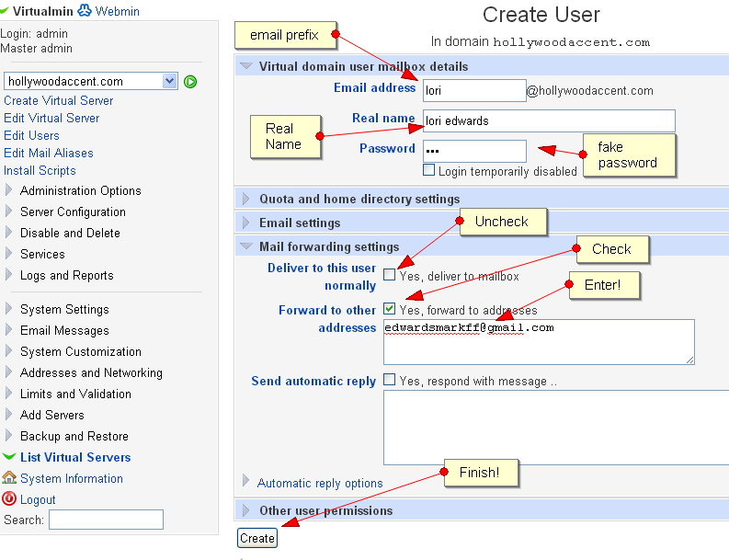This screenshot has width=729, height=560.
Task: Expand Administration Options menu
Action: point(9,189)
